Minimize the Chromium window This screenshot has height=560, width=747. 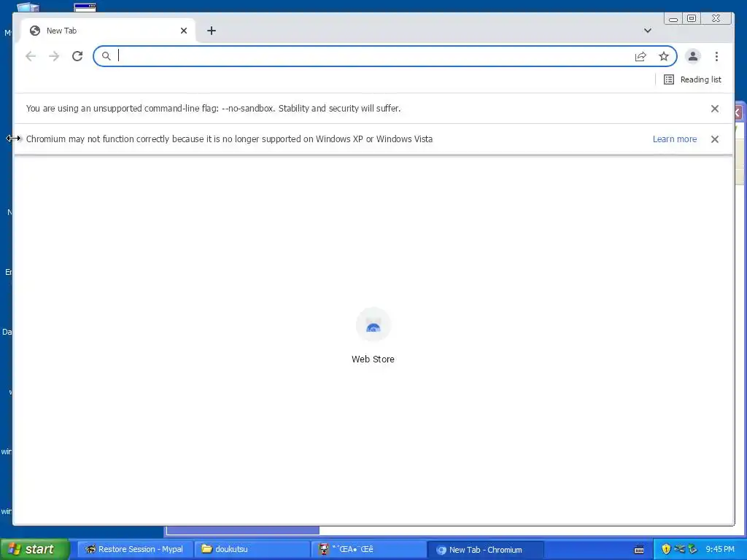(x=673, y=18)
